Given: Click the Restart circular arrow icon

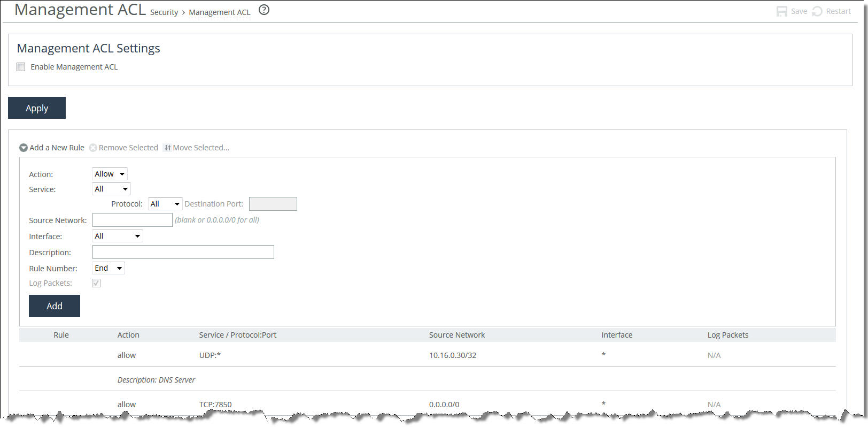Looking at the screenshot, I should pyautogui.click(x=817, y=11).
